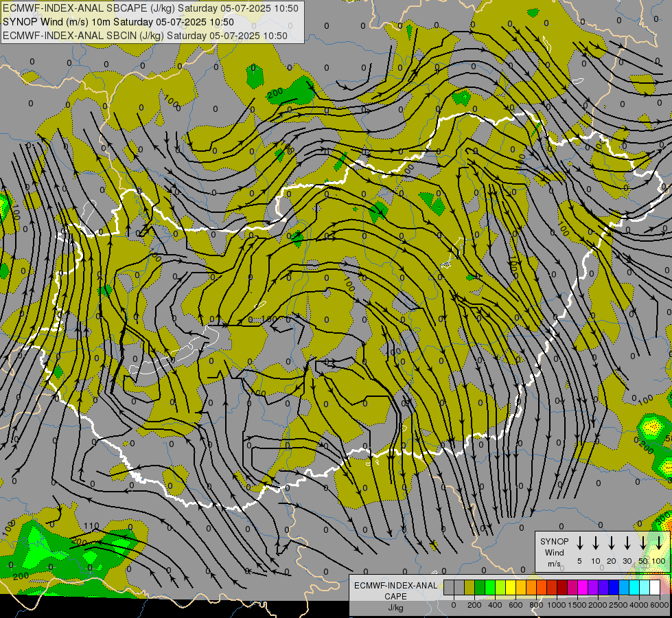Click the SYNOP wind legend arrow for 50 m/s

pyautogui.click(x=643, y=542)
